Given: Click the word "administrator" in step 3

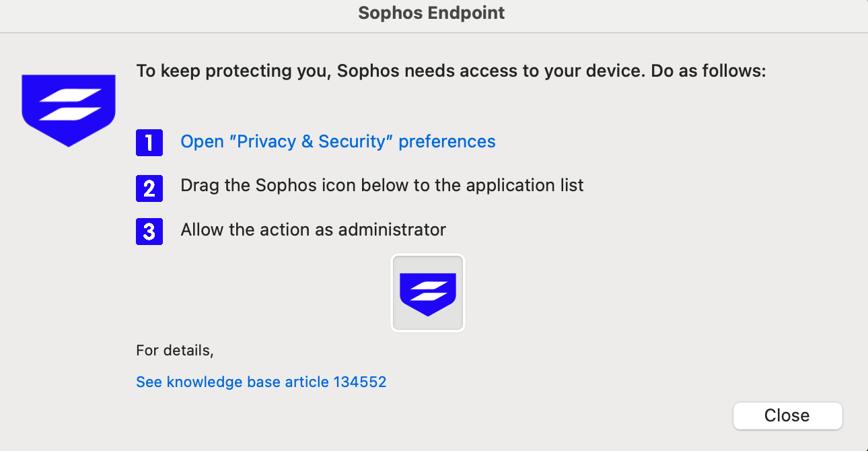Looking at the screenshot, I should [x=392, y=230].
